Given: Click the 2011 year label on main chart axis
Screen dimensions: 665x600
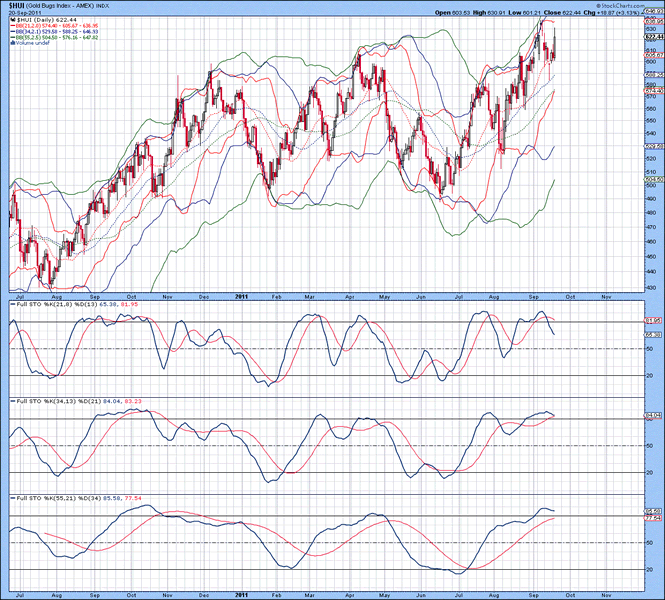Looking at the screenshot, I should [240, 296].
